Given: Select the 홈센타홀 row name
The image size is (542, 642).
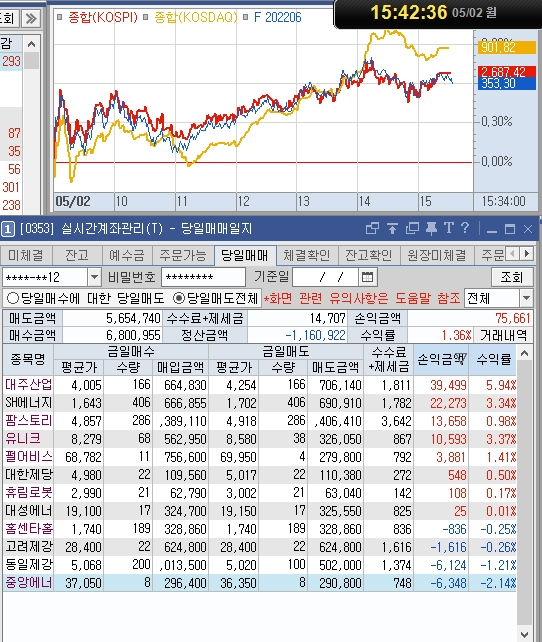Looking at the screenshot, I should coord(28,529).
